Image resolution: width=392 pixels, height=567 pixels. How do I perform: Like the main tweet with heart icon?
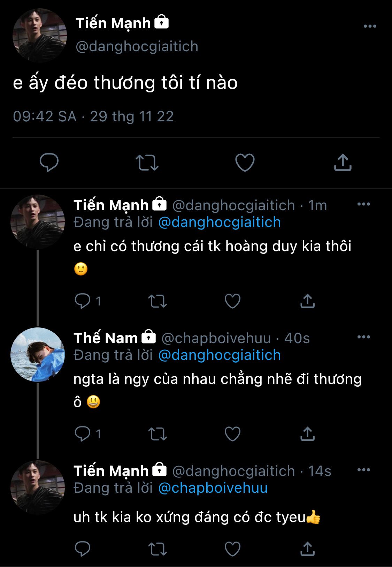[x=245, y=162]
